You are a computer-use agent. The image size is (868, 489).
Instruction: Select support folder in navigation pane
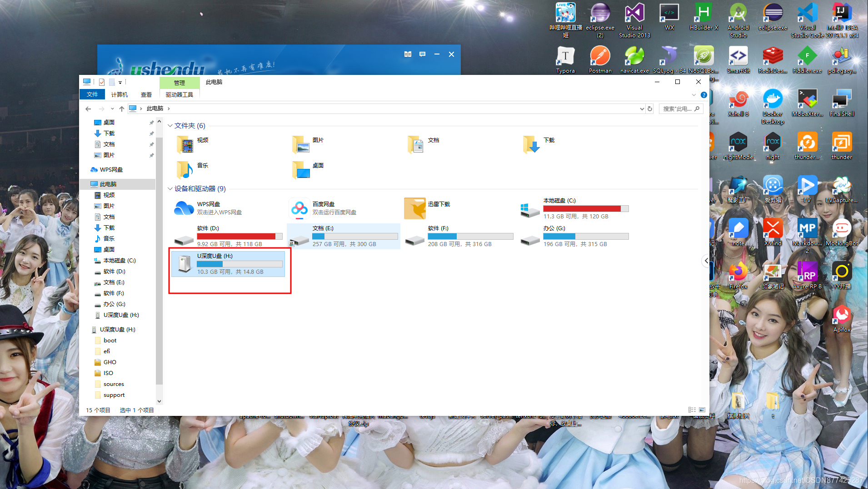(114, 395)
